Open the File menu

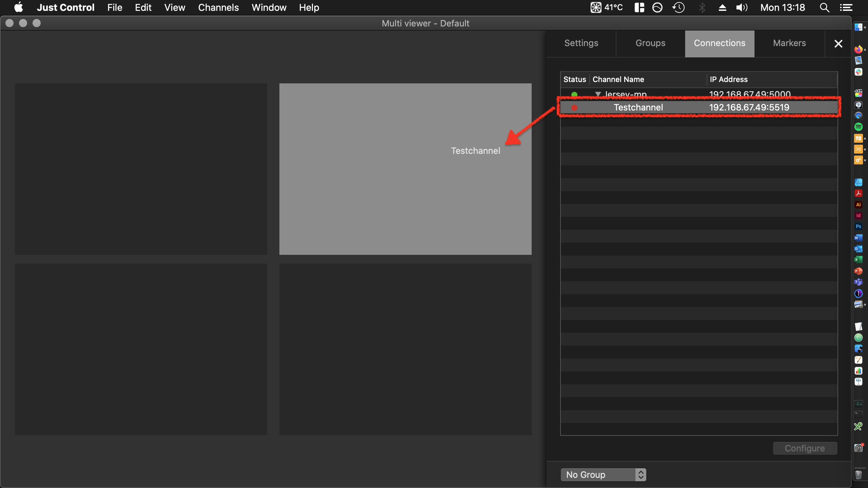(x=115, y=7)
